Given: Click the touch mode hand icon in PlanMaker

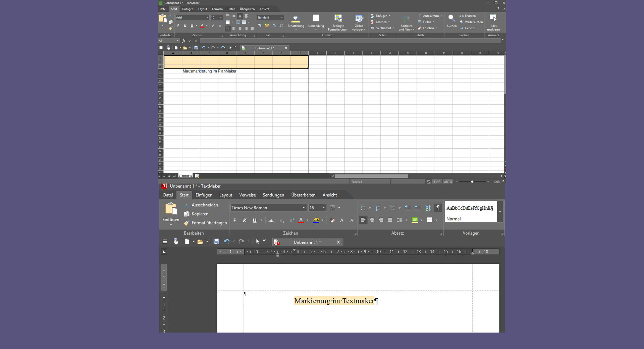Looking at the screenshot, I should 168,48.
